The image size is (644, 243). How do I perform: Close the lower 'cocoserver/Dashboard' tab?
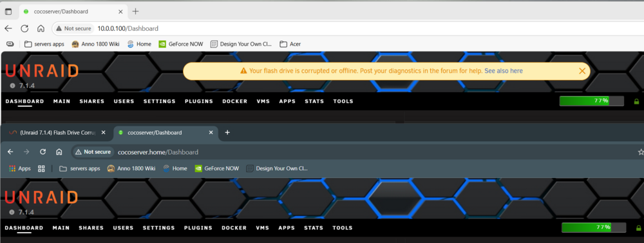click(x=211, y=133)
